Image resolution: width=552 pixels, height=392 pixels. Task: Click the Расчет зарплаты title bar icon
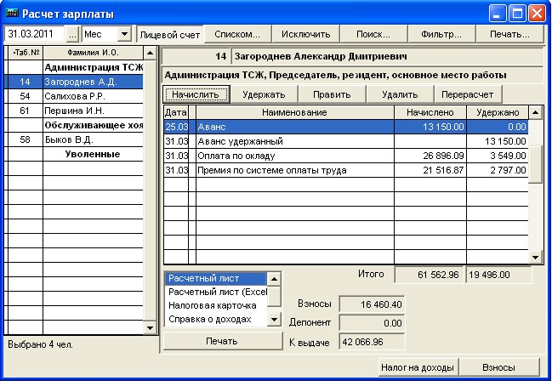pyautogui.click(x=11, y=13)
